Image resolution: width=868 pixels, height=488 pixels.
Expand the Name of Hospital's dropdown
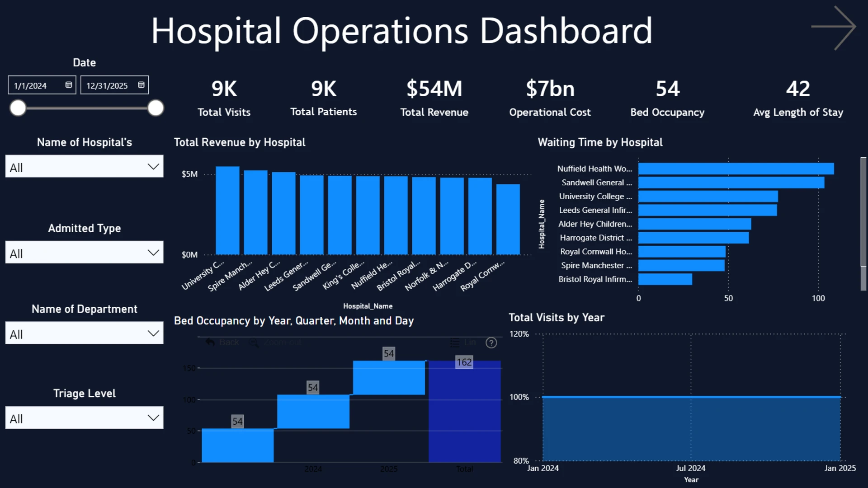84,167
